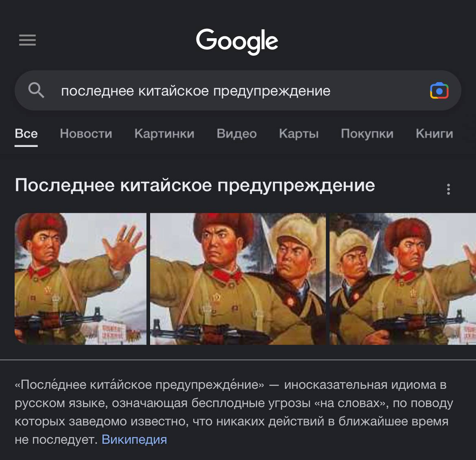Viewport: 476px width, 460px height.
Task: Open the Видео tab
Action: point(236,134)
